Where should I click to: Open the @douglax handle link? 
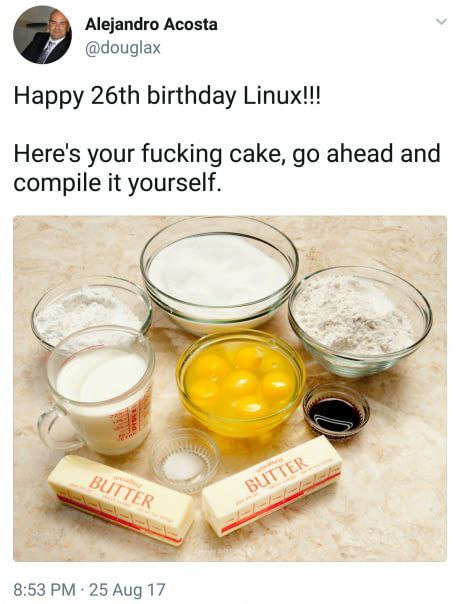click(x=122, y=49)
